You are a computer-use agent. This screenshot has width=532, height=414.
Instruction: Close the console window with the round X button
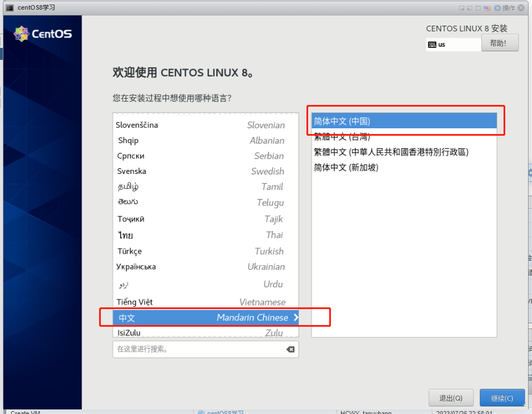coord(521,8)
